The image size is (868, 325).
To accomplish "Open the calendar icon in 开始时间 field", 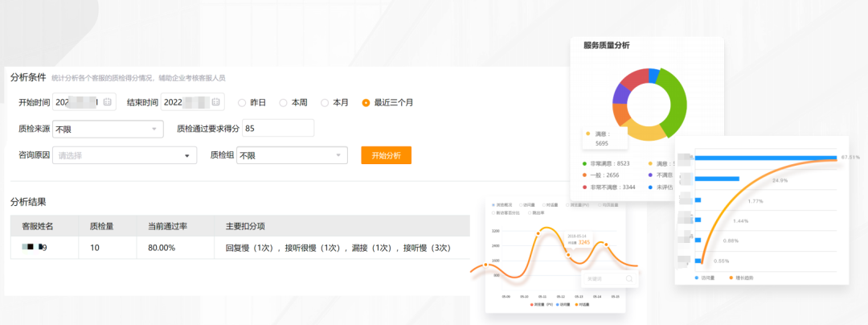I will 108,102.
